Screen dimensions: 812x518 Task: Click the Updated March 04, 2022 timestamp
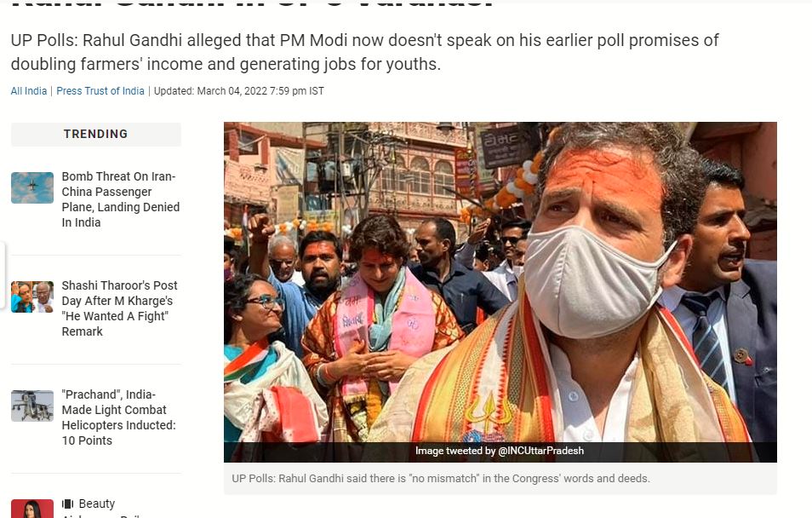click(x=238, y=91)
